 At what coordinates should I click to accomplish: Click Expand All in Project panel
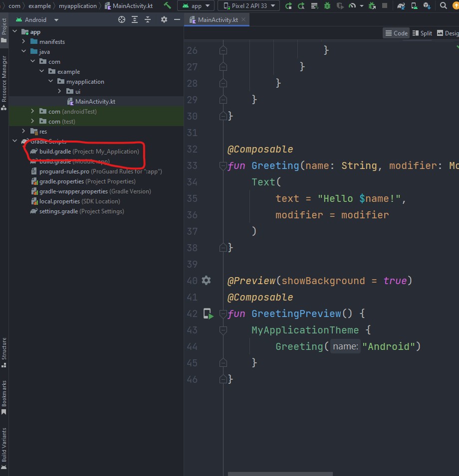coord(135,20)
